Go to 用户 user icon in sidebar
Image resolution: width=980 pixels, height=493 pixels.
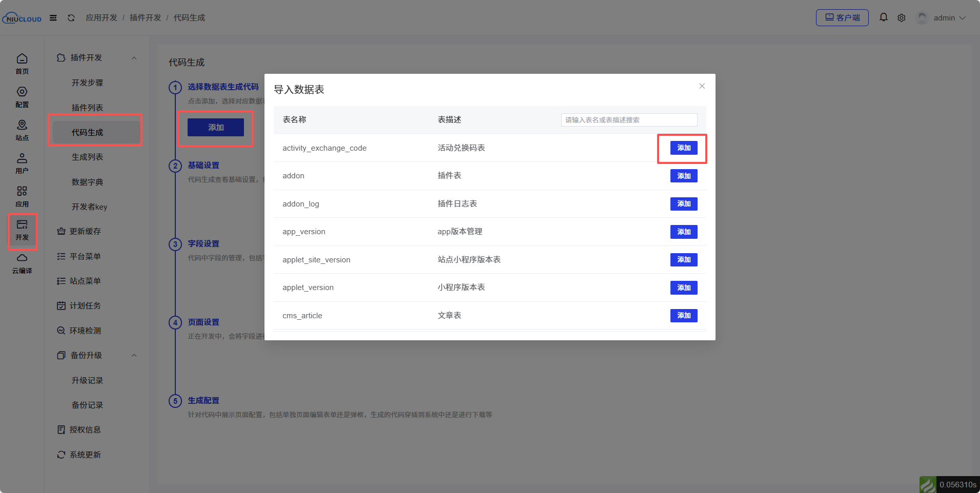tap(22, 163)
